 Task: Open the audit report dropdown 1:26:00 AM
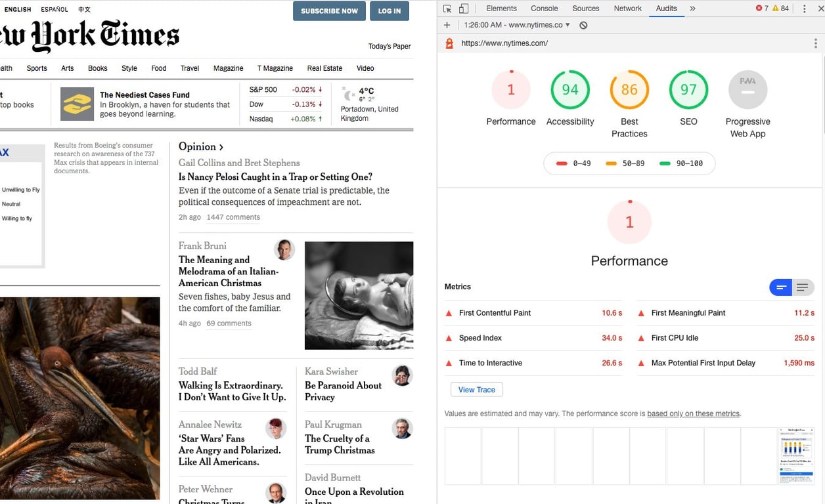tap(517, 25)
